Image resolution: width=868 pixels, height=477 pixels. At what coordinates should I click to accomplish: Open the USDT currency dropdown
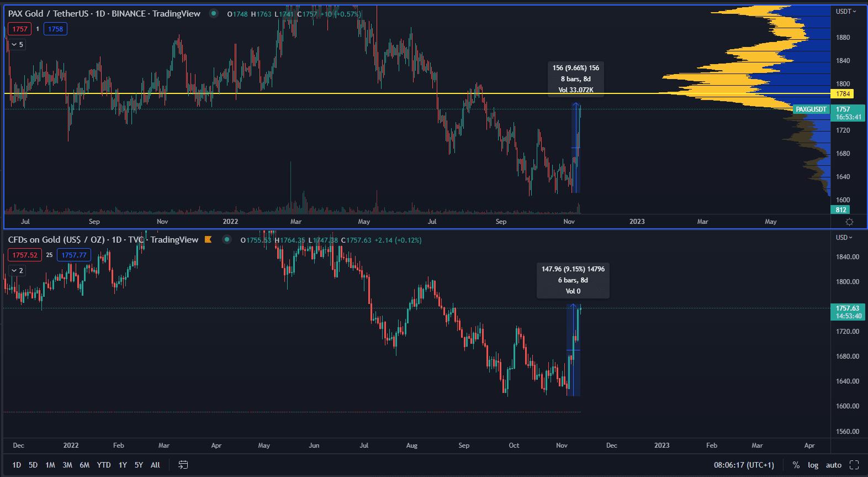point(845,12)
